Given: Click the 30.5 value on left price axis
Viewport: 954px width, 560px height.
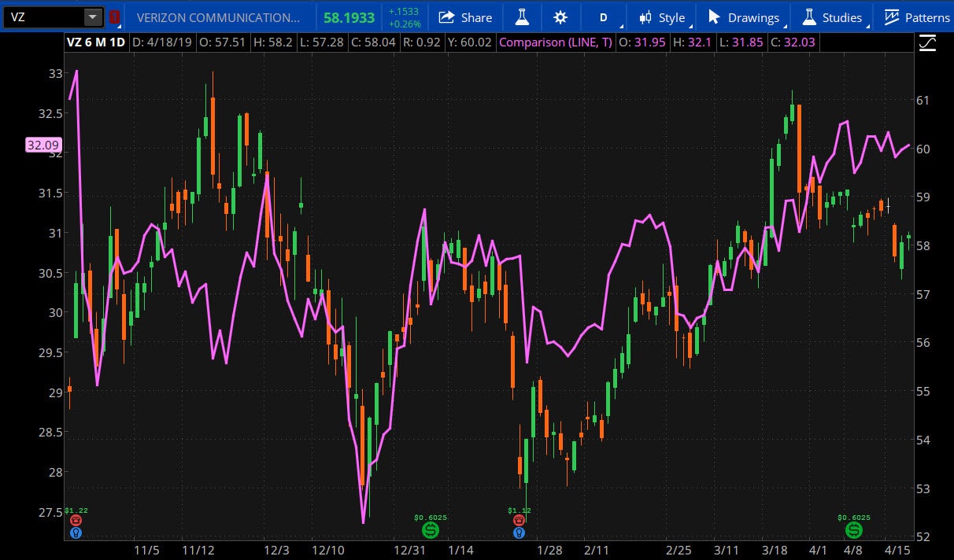Looking at the screenshot, I should point(51,273).
